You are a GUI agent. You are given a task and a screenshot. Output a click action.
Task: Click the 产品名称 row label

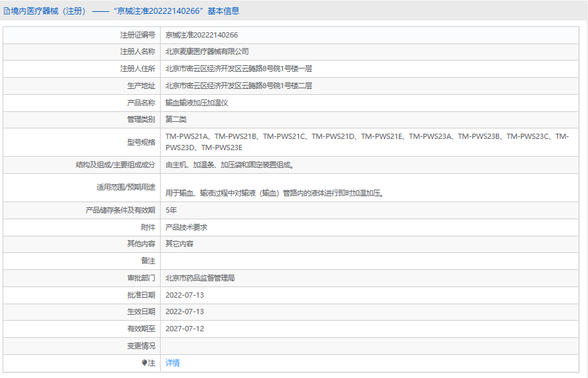[141, 102]
